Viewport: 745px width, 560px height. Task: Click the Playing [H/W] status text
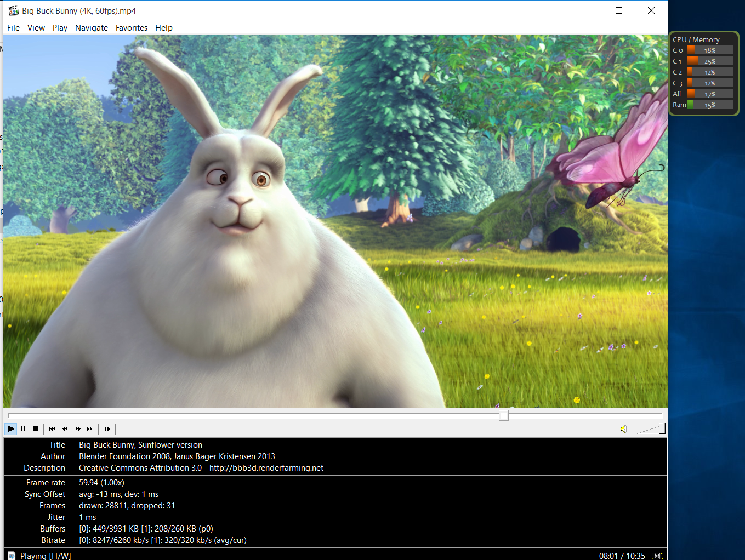point(46,556)
